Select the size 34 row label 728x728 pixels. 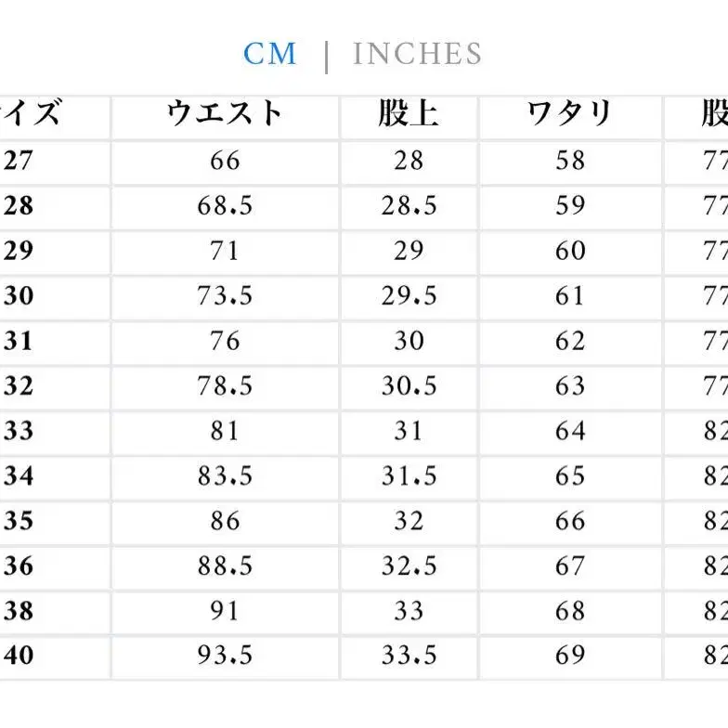(x=19, y=476)
